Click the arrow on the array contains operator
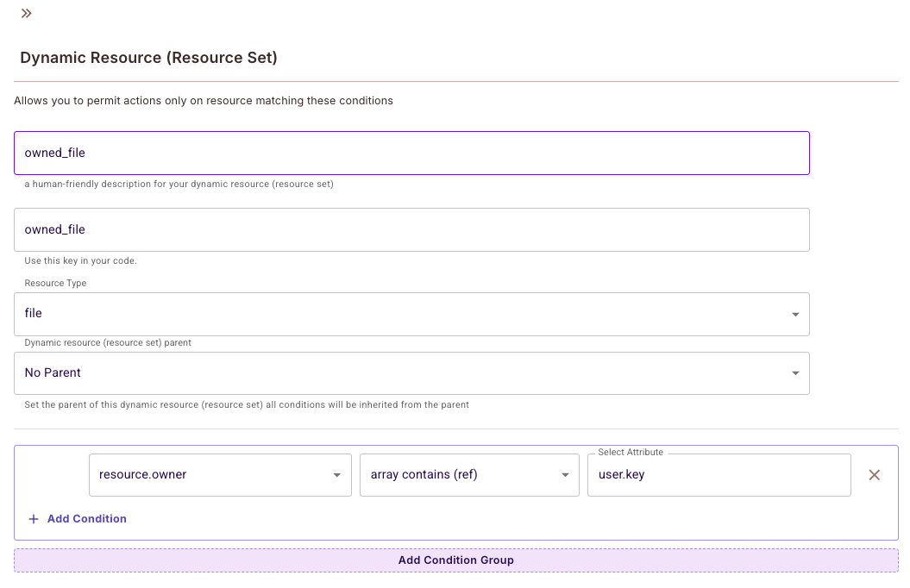Image resolution: width=910 pixels, height=588 pixels. (565, 475)
